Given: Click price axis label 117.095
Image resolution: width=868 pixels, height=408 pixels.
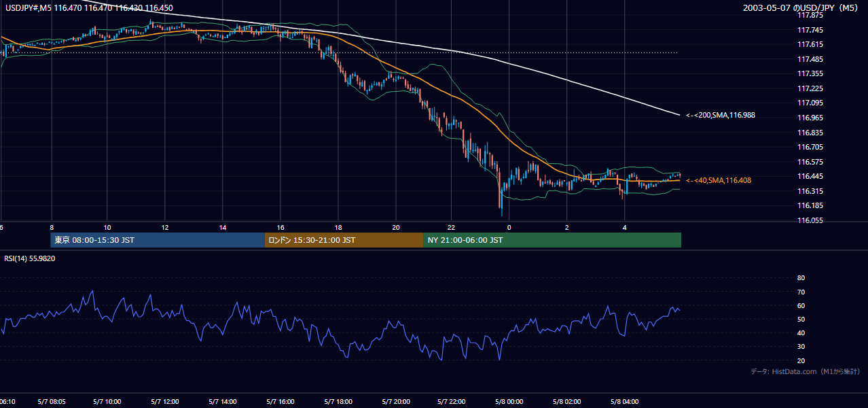Looking at the screenshot, I should pyautogui.click(x=812, y=103).
